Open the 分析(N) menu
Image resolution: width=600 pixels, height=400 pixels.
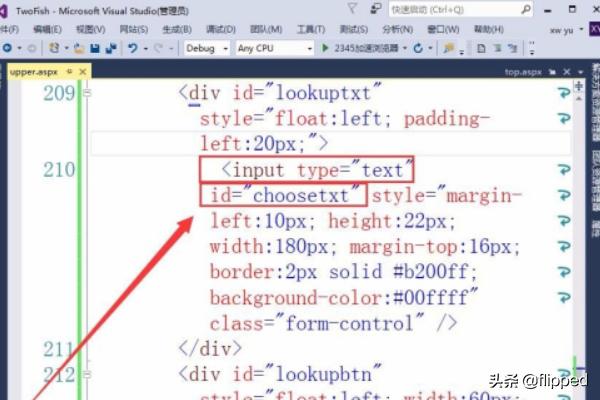click(x=398, y=29)
